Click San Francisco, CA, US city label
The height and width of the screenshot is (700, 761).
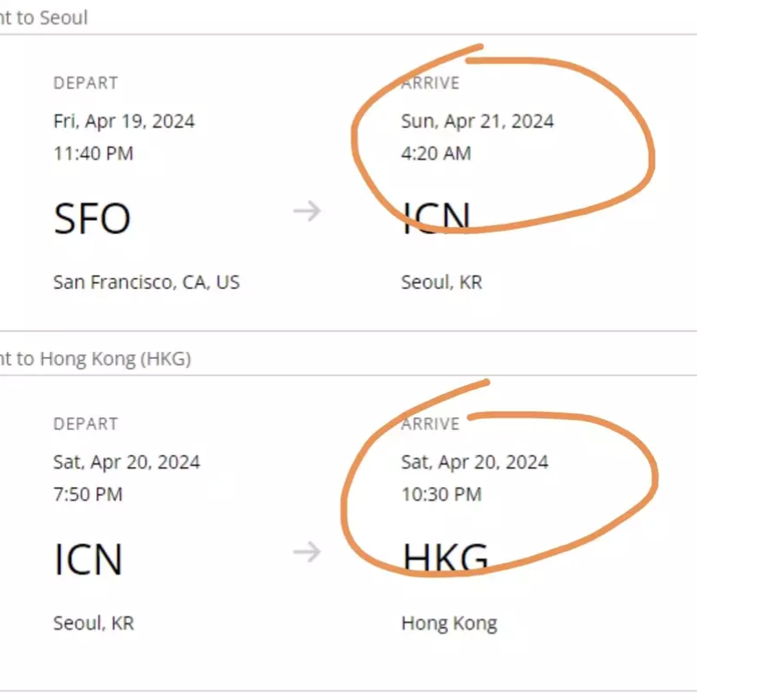coord(146,282)
